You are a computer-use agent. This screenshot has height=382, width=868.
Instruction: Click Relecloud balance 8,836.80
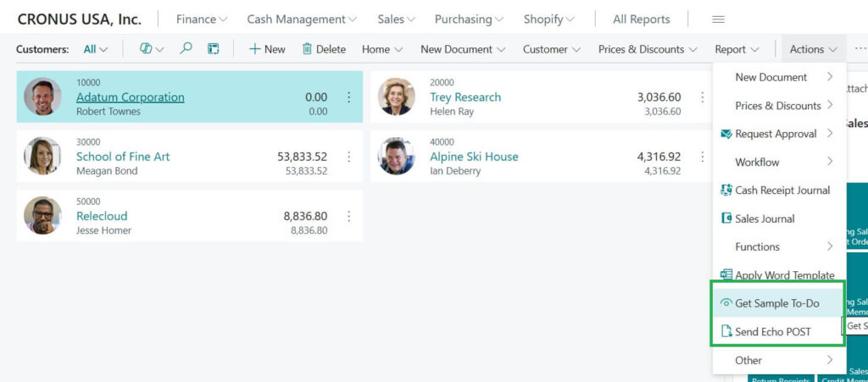coord(305,216)
